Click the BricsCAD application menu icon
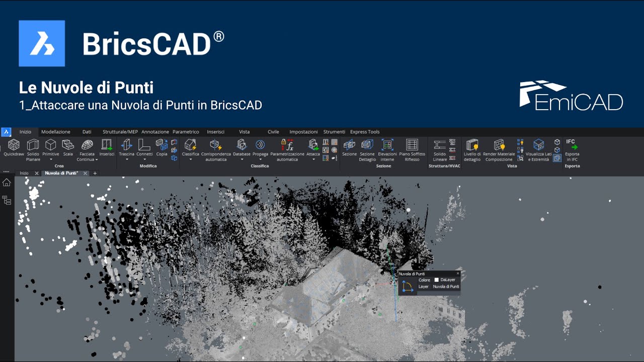This screenshot has height=362, width=644. pos(6,132)
